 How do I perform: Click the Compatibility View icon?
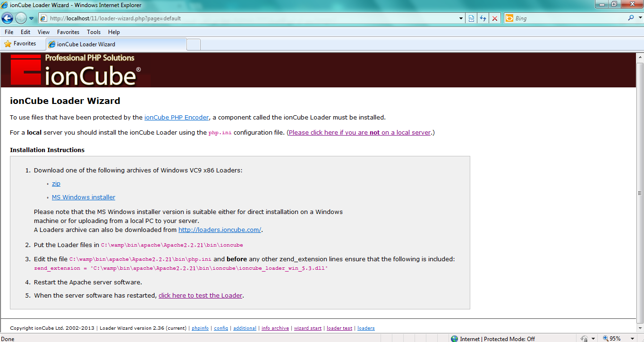click(471, 18)
